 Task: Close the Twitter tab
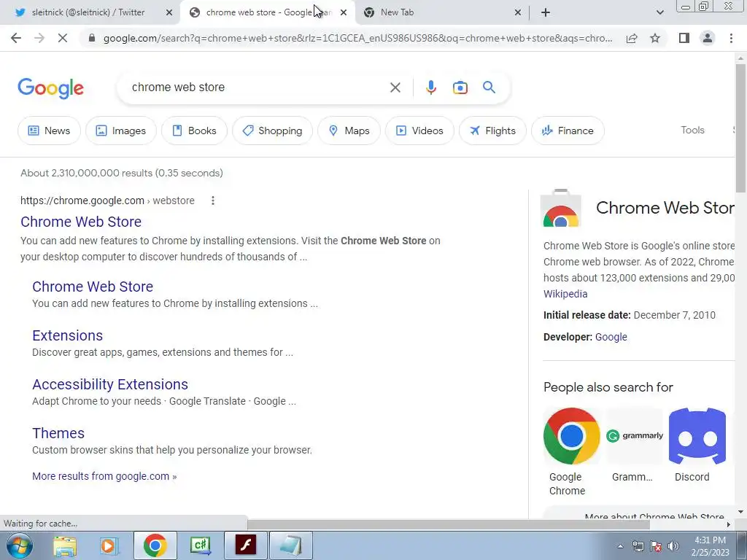(x=169, y=12)
